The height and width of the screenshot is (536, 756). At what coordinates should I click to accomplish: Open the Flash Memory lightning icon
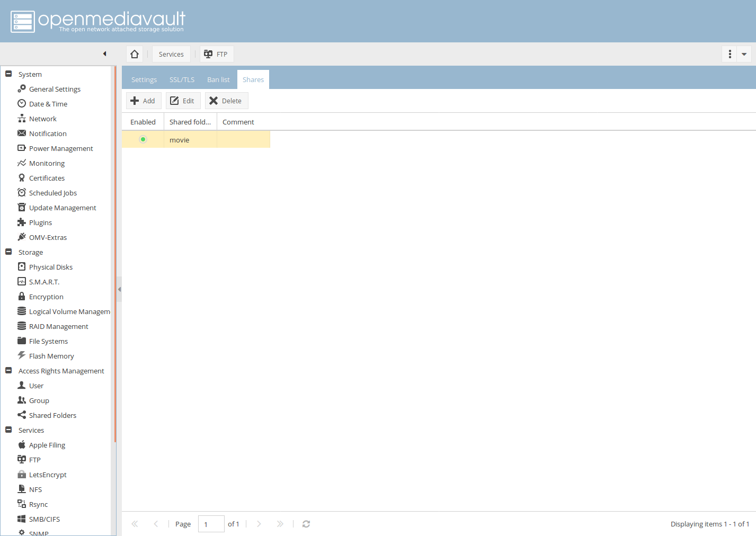tap(22, 355)
